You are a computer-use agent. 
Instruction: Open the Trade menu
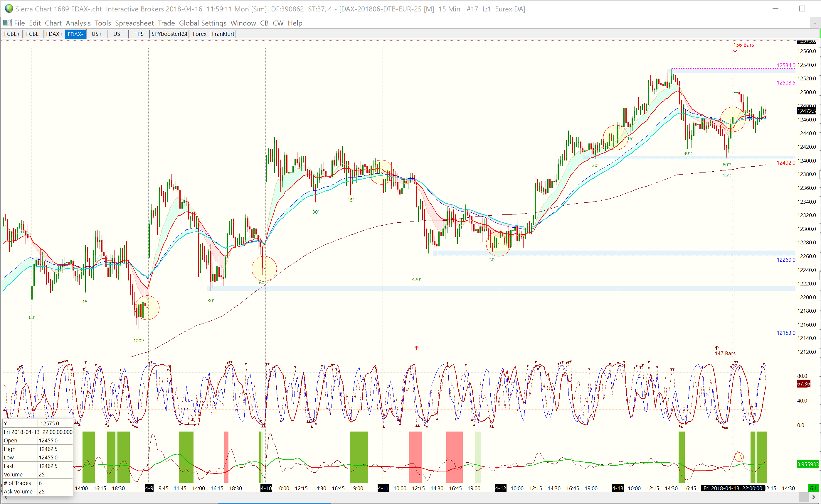click(166, 23)
